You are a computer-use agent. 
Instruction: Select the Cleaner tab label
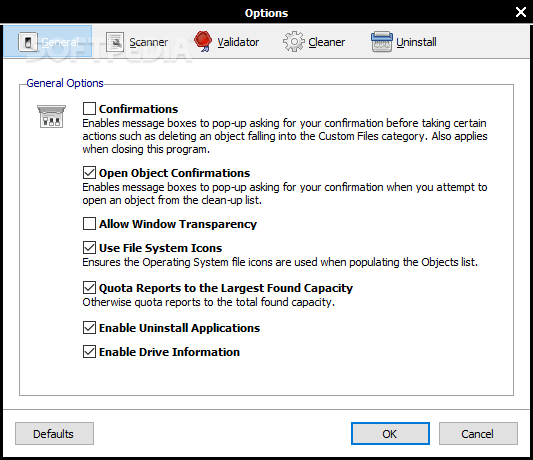(327, 42)
